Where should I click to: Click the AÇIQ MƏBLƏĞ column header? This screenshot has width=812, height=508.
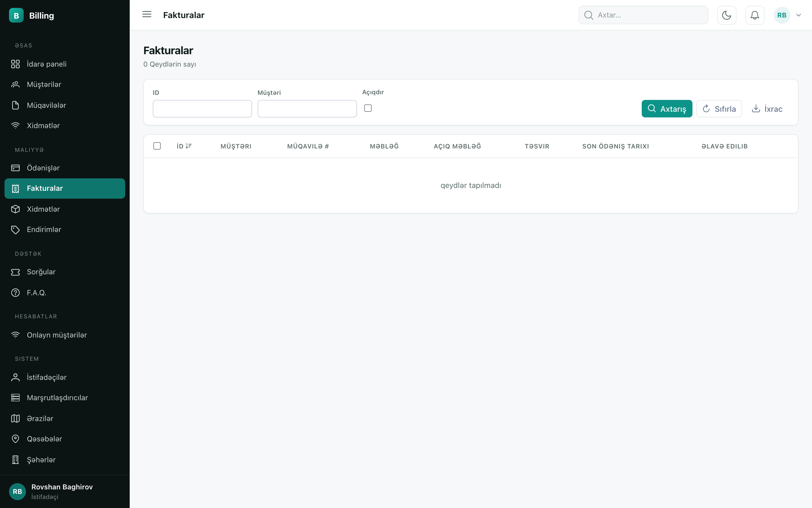click(457, 146)
